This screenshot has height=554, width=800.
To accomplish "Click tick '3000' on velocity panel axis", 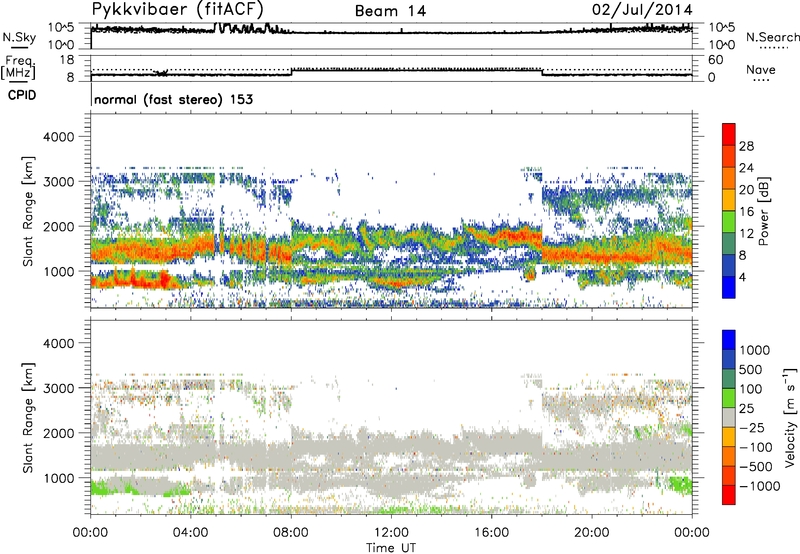I will coord(58,388).
